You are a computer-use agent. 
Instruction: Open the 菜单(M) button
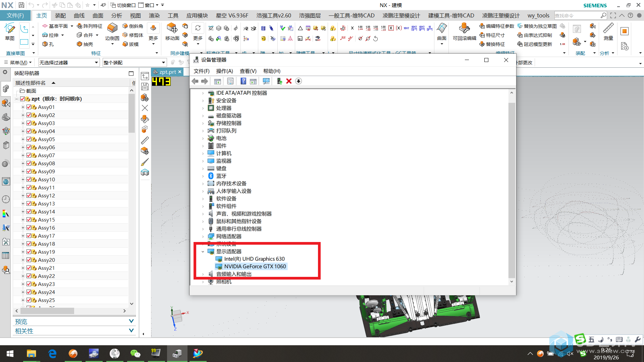tap(18, 63)
